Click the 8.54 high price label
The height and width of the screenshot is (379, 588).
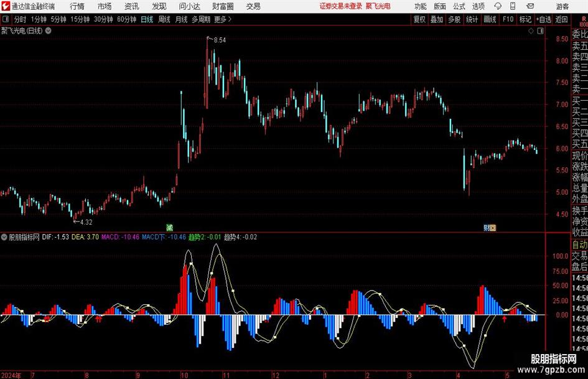[220, 40]
